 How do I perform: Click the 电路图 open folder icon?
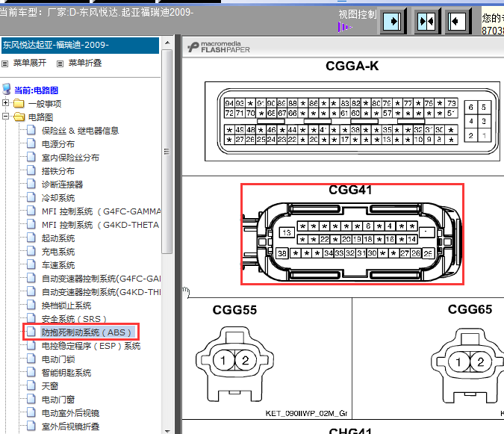click(x=19, y=117)
